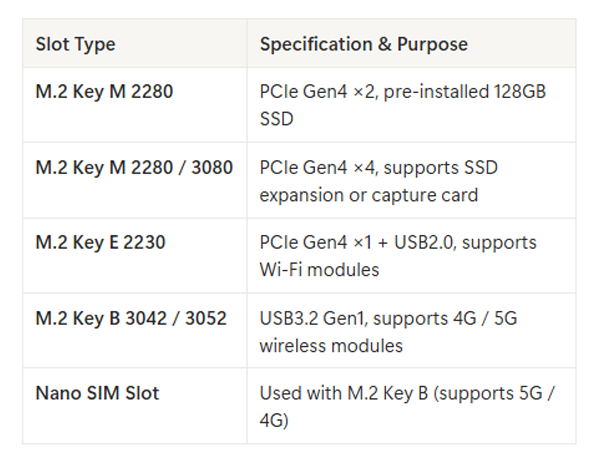
Task: Select the M.2 Key M 2280 / 3080 cell
Action: pyautogui.click(x=134, y=167)
